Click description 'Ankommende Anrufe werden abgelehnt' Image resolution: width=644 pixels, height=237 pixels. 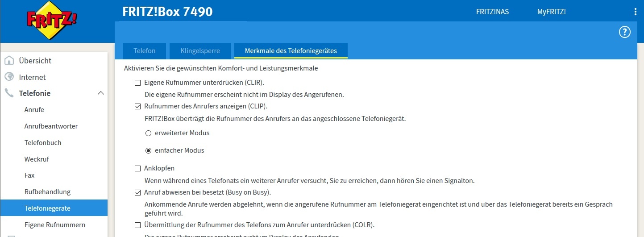pos(378,209)
